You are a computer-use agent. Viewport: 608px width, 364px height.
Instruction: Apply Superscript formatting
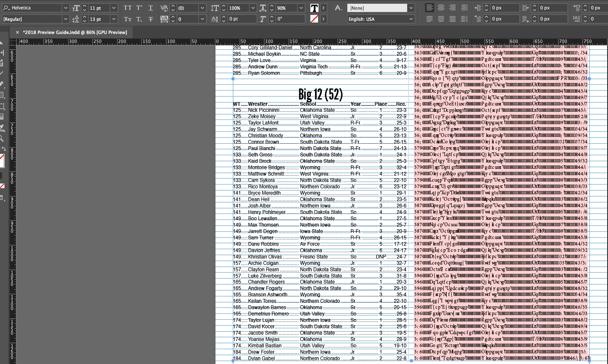click(139, 8)
